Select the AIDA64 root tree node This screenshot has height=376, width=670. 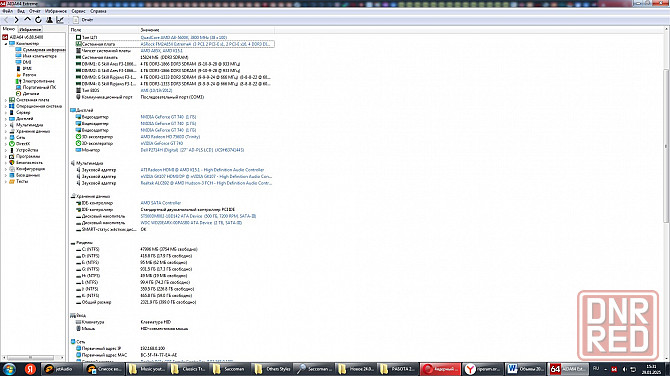click(22, 37)
